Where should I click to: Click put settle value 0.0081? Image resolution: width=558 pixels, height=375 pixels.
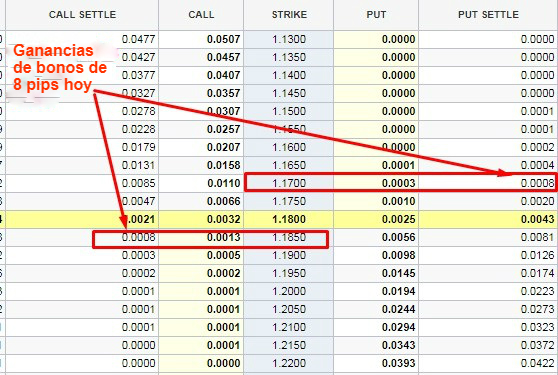[x=537, y=237]
